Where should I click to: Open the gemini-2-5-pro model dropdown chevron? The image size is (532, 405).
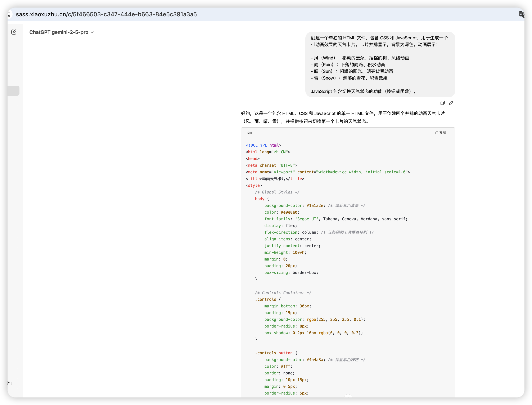(92, 32)
